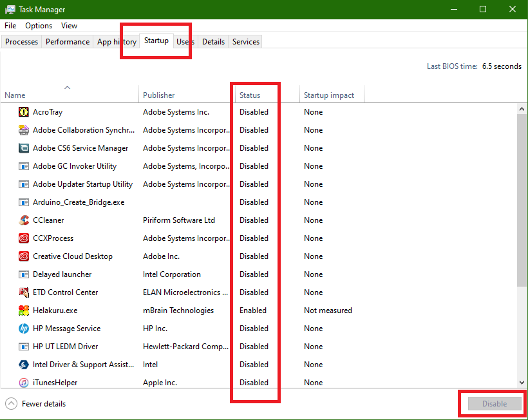528x420 pixels.
Task: Click Disabled status of HP Message Service
Action: (x=254, y=329)
